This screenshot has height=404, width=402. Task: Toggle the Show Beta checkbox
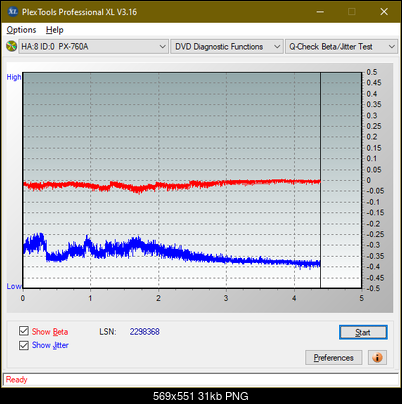coord(24,331)
